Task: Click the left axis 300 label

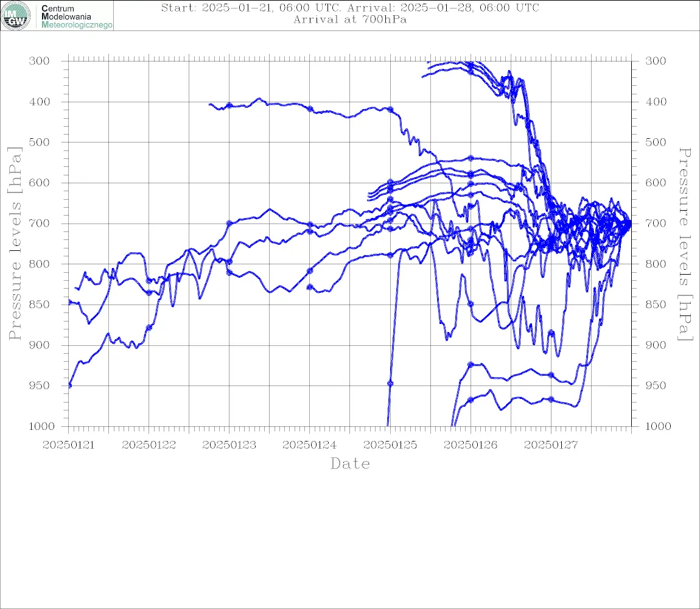Action: (x=40, y=61)
